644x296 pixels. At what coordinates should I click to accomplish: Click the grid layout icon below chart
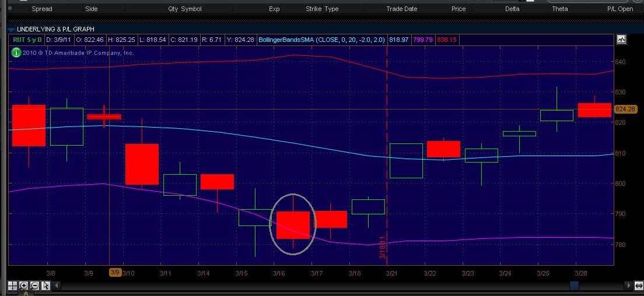click(12, 286)
